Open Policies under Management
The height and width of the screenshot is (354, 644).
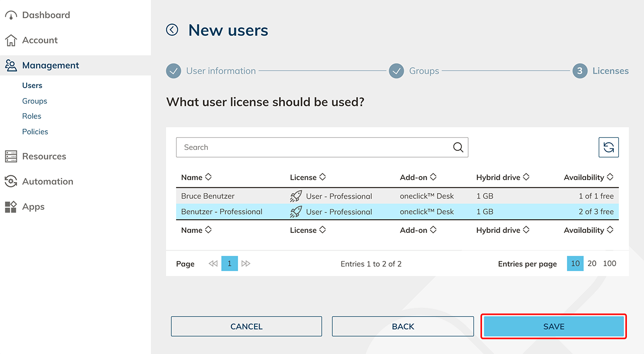(x=35, y=132)
